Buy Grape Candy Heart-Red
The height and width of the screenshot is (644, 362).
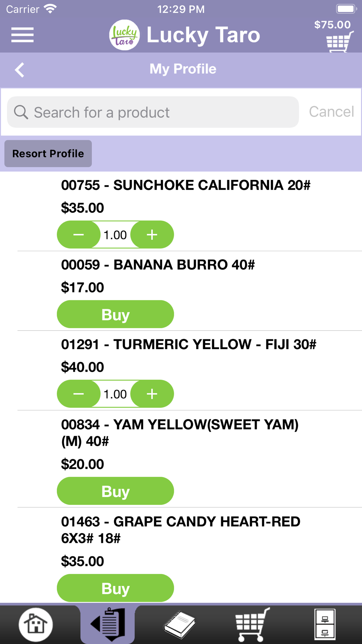[x=115, y=588]
